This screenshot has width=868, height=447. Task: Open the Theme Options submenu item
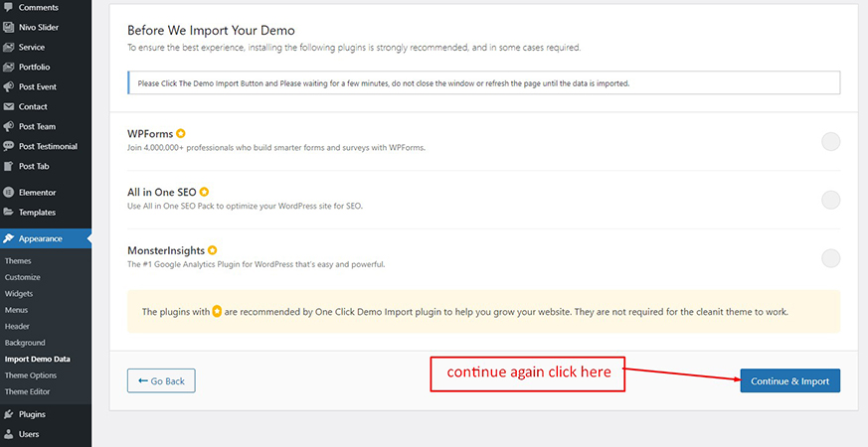pos(31,375)
